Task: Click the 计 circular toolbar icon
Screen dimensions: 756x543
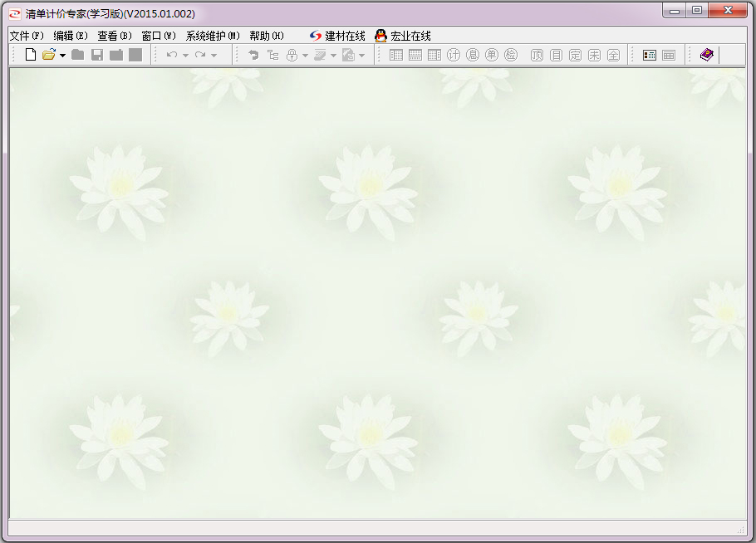Action: click(454, 55)
